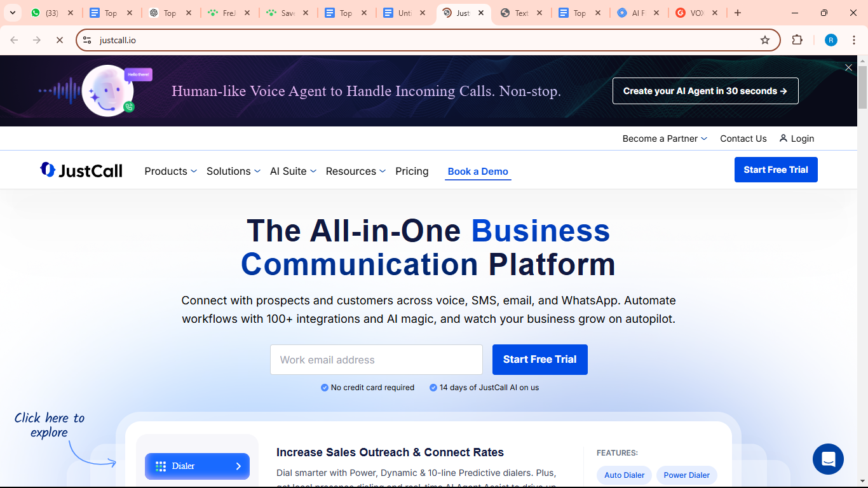868x488 pixels.
Task: Focus the Work email address field
Action: (376, 360)
